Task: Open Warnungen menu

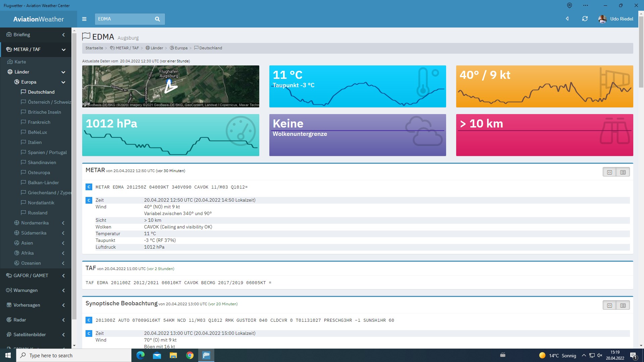Action: 36,290
